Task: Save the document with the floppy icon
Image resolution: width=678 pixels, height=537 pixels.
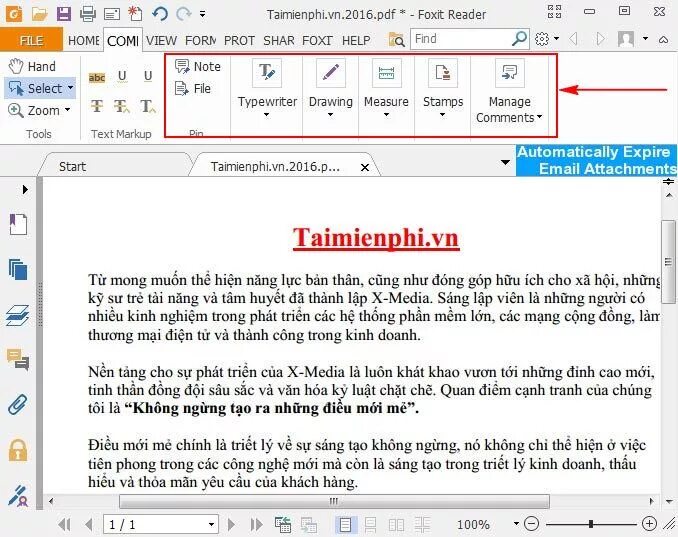Action: click(64, 14)
